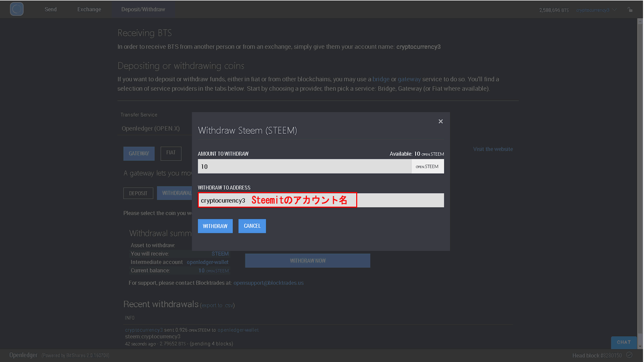Click the 'Openledger' footer label

[24, 355]
